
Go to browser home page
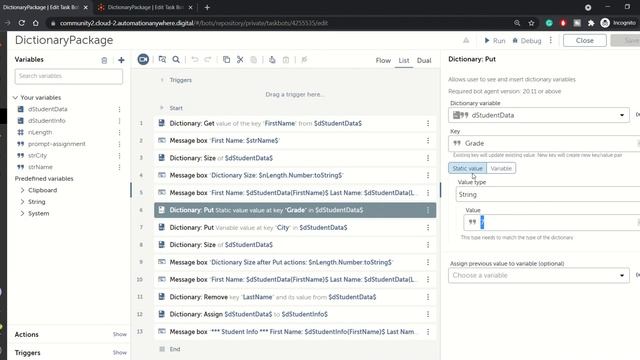coord(36,23)
